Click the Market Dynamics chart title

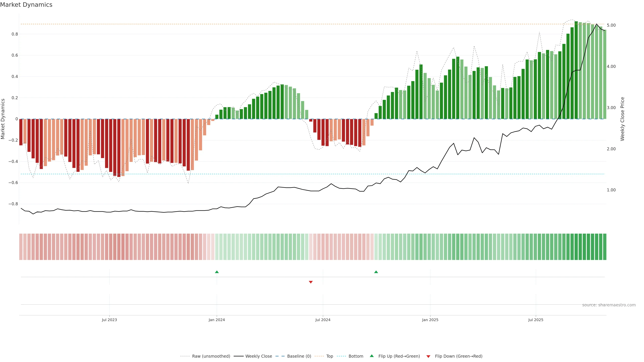coord(26,5)
